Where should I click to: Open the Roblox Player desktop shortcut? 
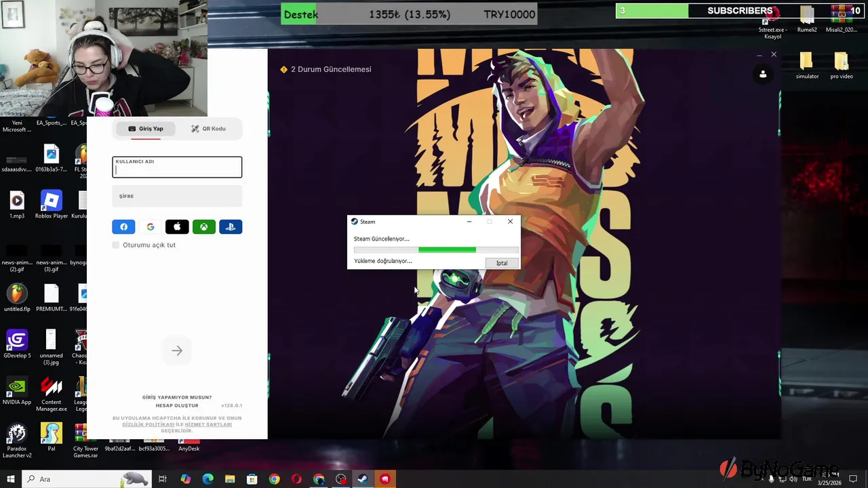[x=52, y=205]
